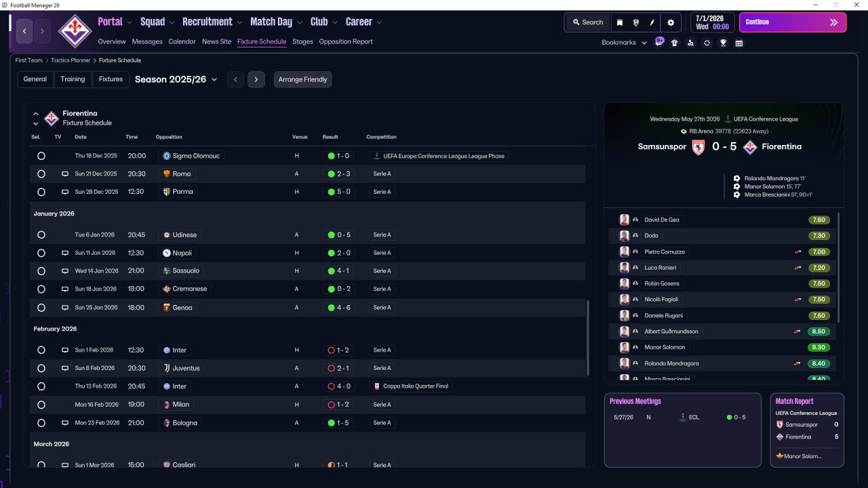Screen dimensions: 868x488
Task: Open the Messages tab
Action: click(147, 41)
